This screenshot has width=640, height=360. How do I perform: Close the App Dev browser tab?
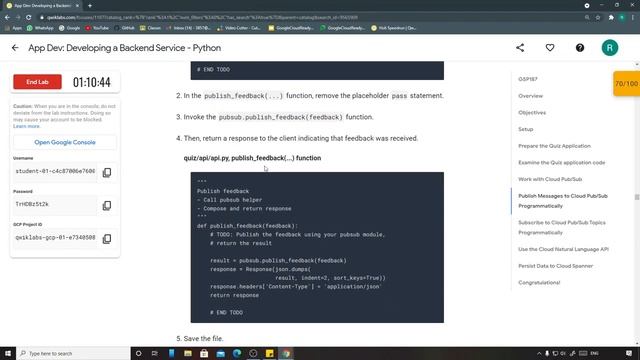(x=77, y=6)
